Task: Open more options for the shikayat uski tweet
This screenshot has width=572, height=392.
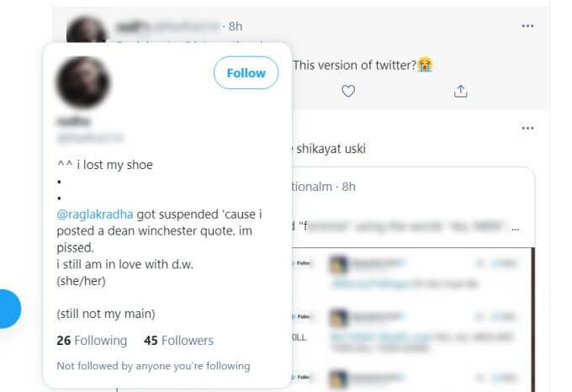Action: point(527,129)
